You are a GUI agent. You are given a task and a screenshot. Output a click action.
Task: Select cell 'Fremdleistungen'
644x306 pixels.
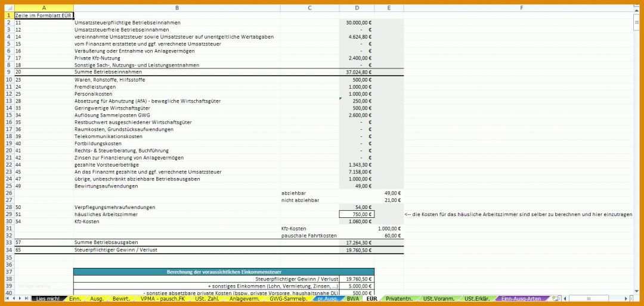[177, 86]
